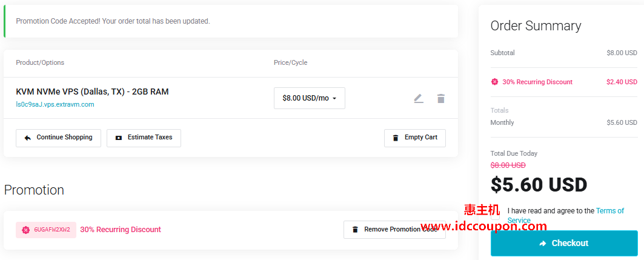The image size is (644, 260).
Task: Click the $5.60 USD total due amount
Action: pos(539,184)
